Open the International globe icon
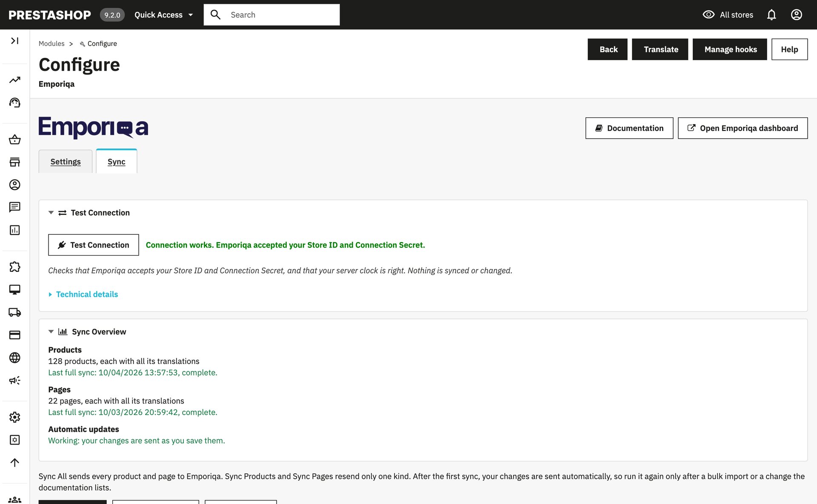Viewport: 817px width, 504px height. (x=15, y=358)
